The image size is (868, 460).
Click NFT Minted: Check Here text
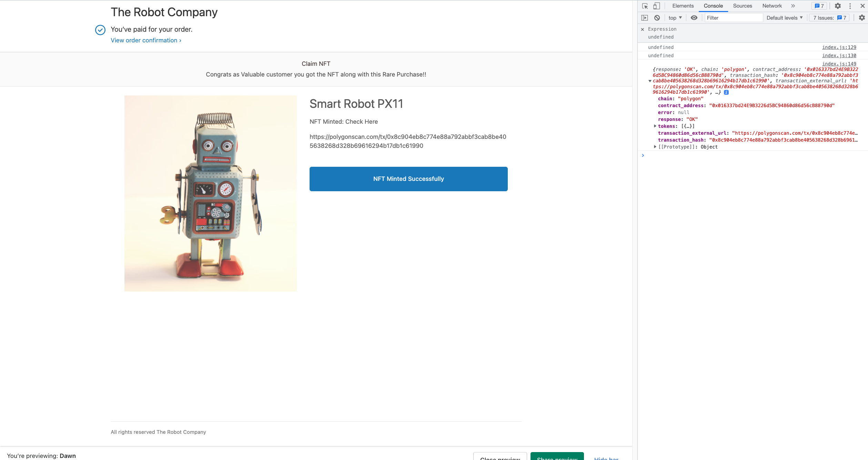click(x=344, y=122)
